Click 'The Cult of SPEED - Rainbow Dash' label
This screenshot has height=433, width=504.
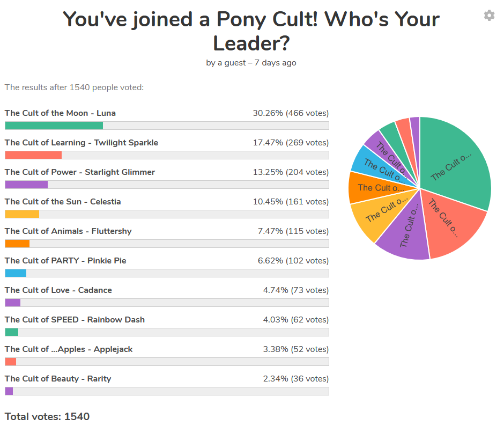[75, 320]
